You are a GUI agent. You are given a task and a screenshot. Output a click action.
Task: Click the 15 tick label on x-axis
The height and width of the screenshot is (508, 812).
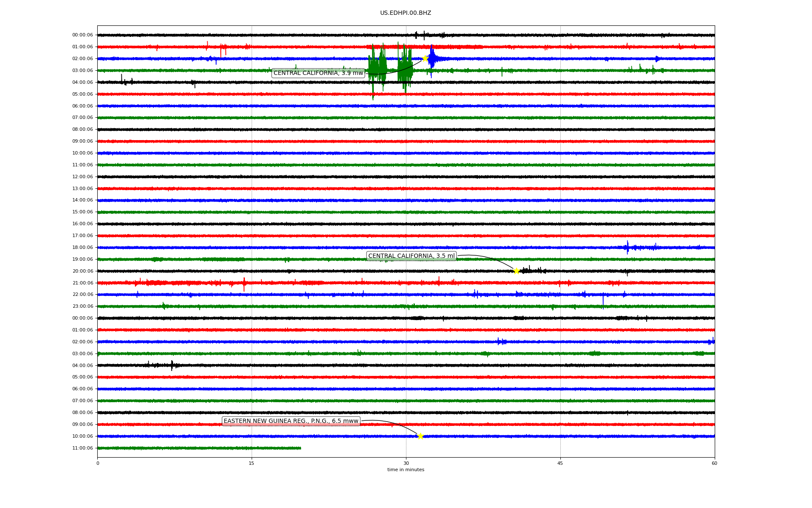pyautogui.click(x=252, y=464)
